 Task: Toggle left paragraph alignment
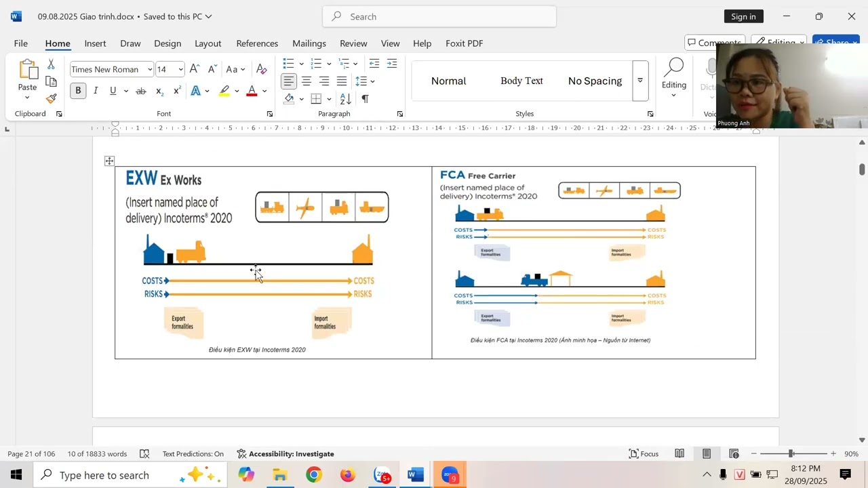289,81
